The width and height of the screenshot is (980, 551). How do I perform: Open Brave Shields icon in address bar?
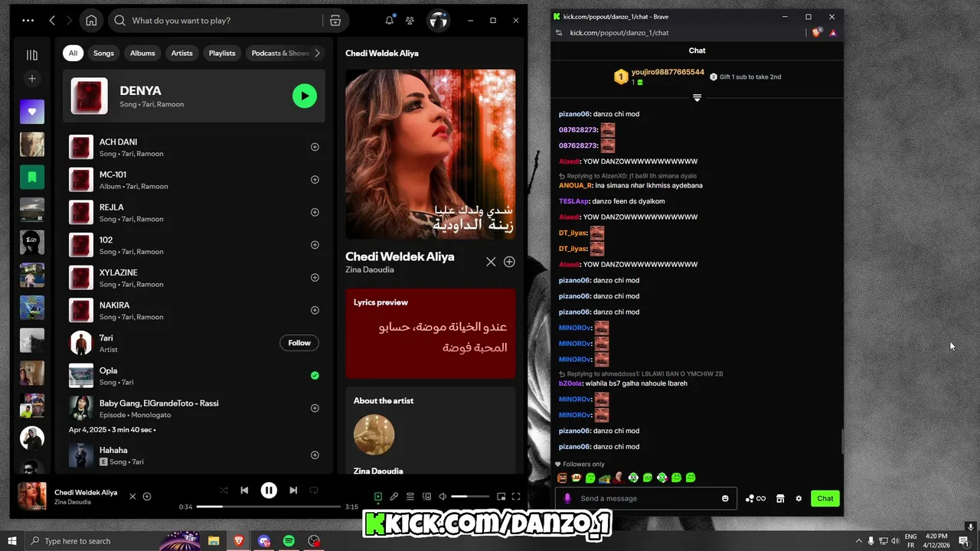pyautogui.click(x=816, y=33)
